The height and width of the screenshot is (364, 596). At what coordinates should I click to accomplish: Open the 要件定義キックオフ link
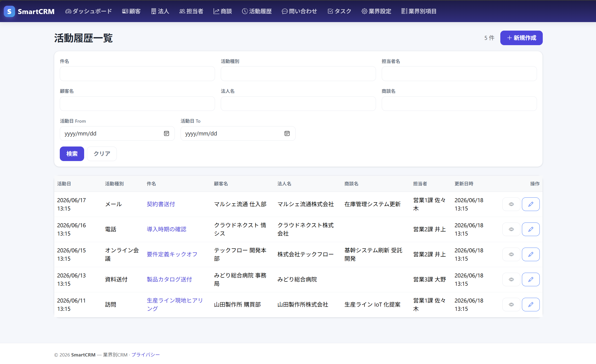point(172,254)
